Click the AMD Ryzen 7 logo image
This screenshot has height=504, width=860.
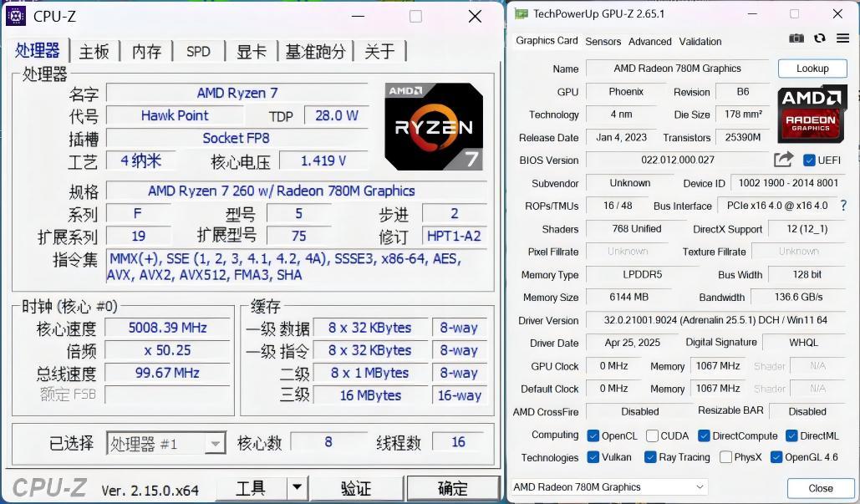(x=434, y=127)
